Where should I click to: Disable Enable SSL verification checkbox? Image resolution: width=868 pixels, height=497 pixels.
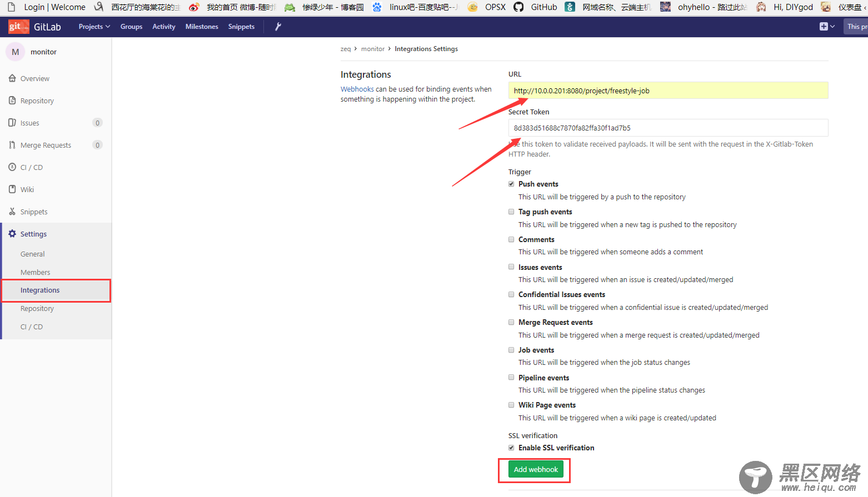511,448
